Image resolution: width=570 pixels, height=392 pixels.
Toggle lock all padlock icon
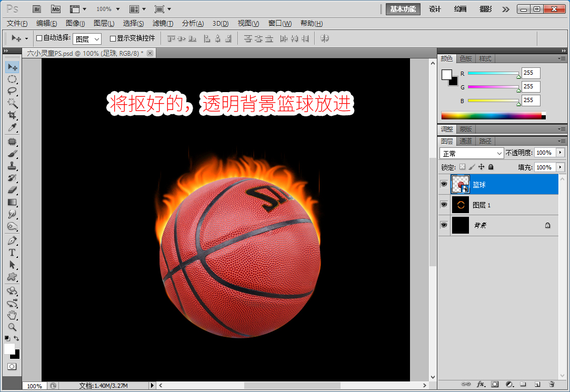(491, 167)
